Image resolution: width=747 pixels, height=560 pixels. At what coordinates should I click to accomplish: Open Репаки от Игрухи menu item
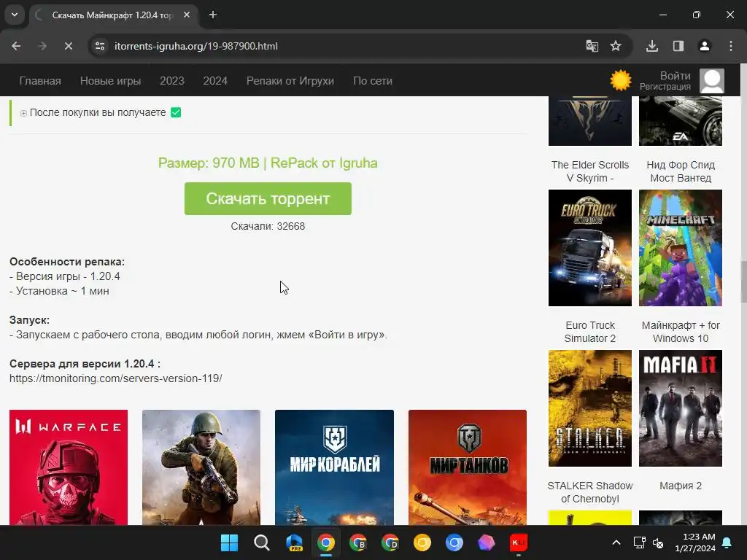[x=290, y=81]
